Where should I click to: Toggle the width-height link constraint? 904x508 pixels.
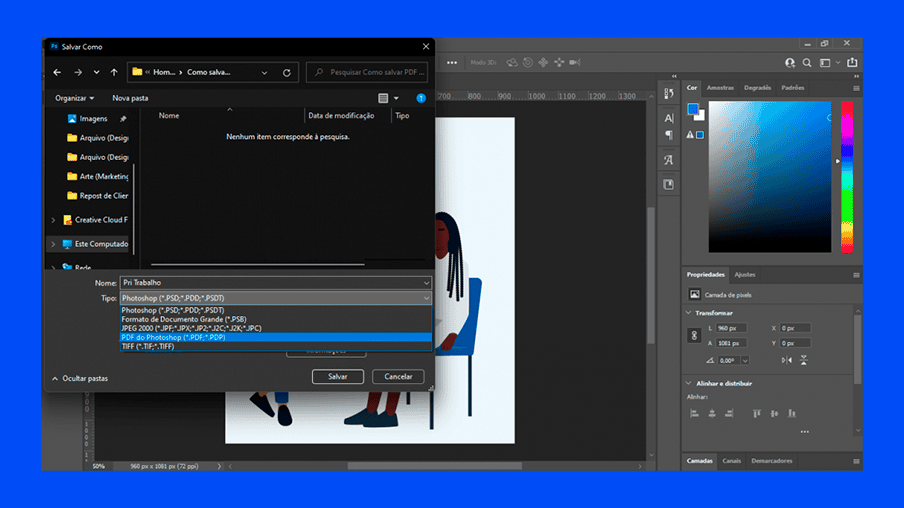coord(692,336)
